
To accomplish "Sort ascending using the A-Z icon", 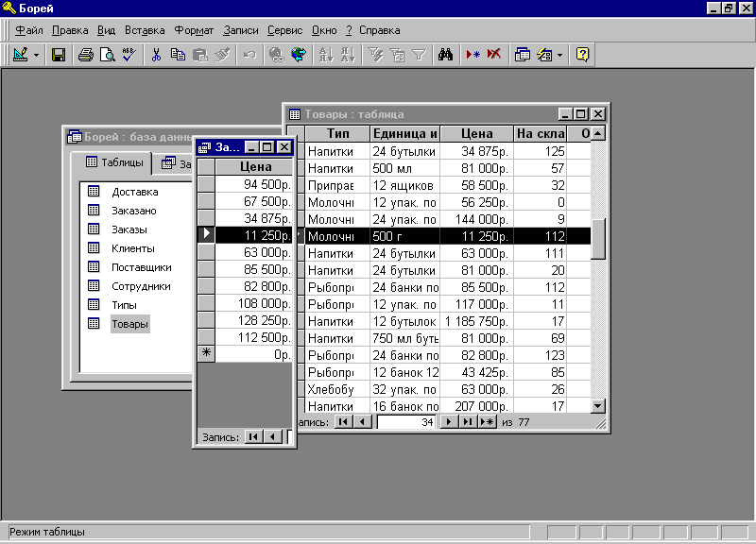I will coord(326,55).
